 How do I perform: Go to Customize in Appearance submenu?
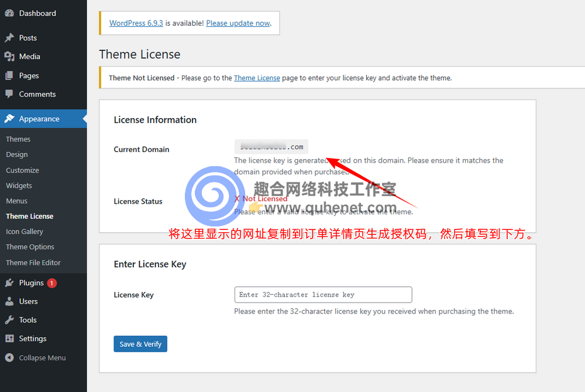point(22,170)
